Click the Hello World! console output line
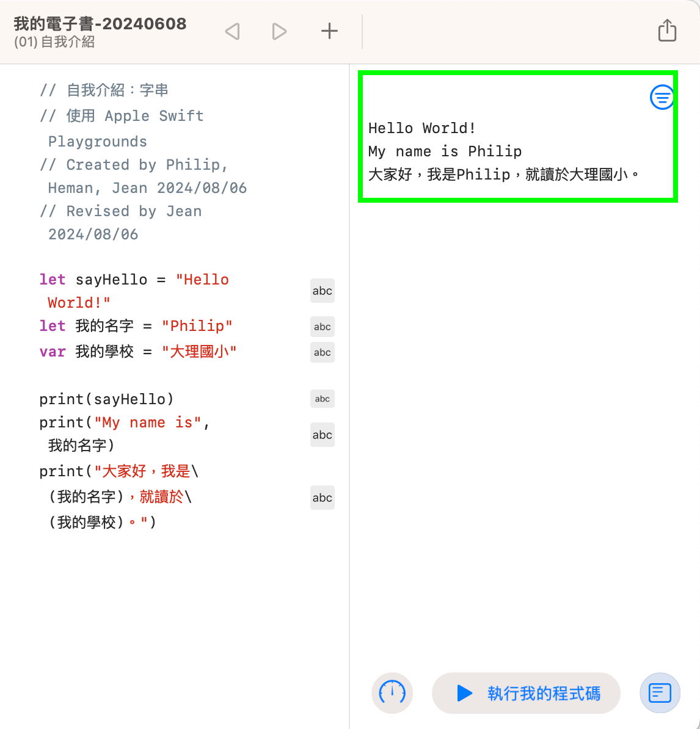This screenshot has height=729, width=700. pyautogui.click(x=422, y=128)
